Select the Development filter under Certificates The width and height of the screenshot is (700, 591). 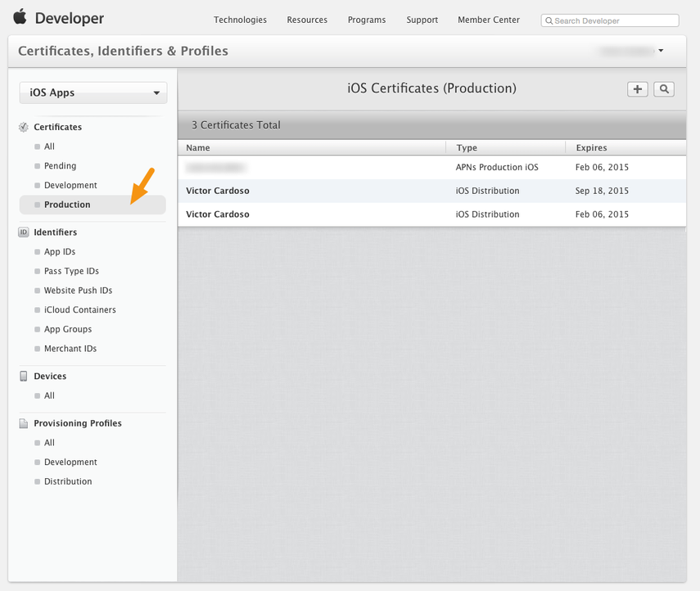click(68, 185)
